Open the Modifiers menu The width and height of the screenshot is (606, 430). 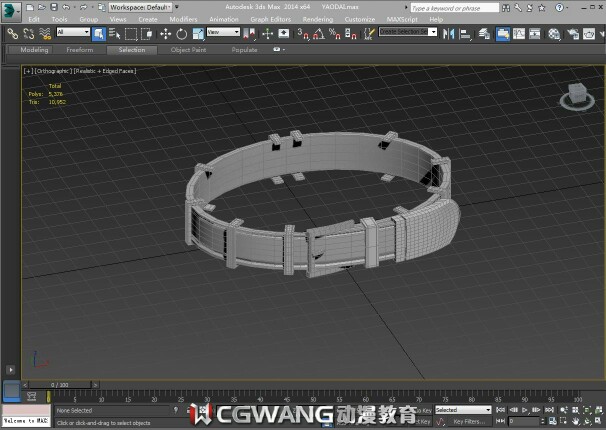click(x=183, y=19)
